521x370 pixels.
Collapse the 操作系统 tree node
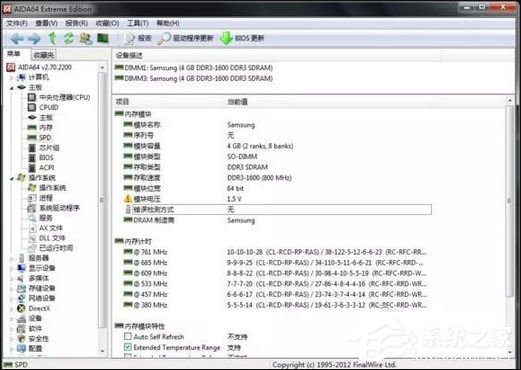[12, 179]
